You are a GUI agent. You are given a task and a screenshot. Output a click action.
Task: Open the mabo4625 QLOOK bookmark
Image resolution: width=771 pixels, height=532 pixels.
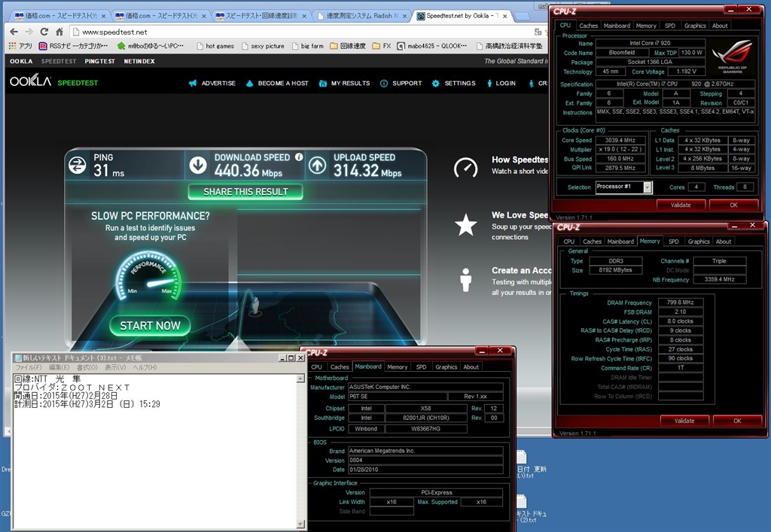point(432,46)
